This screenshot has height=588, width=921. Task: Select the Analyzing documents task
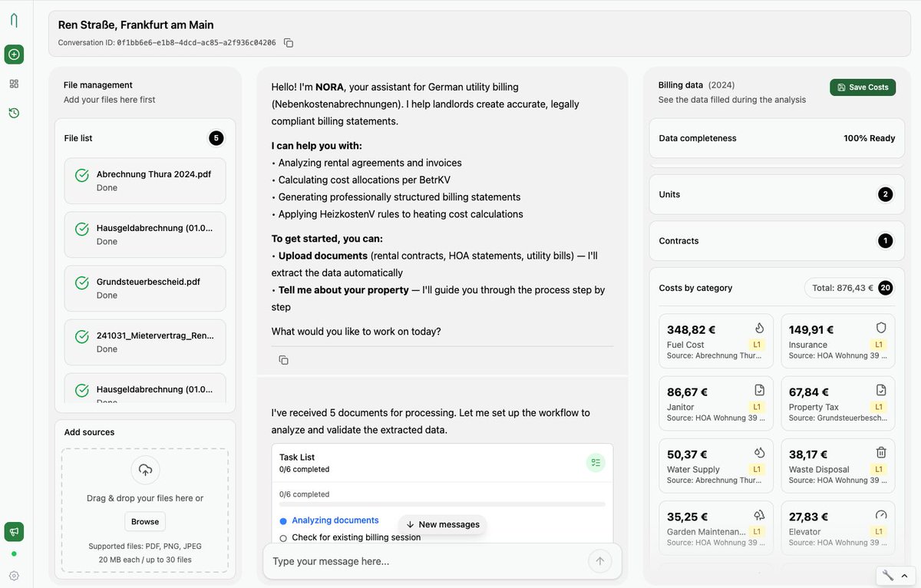pos(335,520)
